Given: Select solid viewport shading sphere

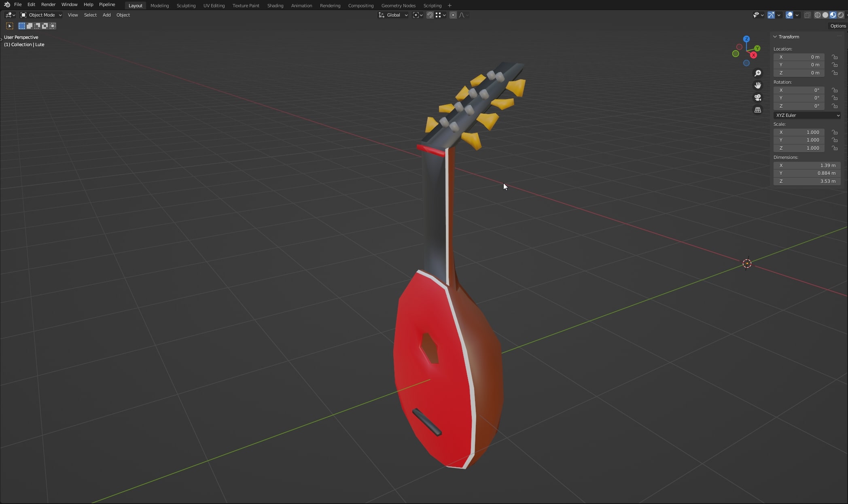Looking at the screenshot, I should [825, 15].
